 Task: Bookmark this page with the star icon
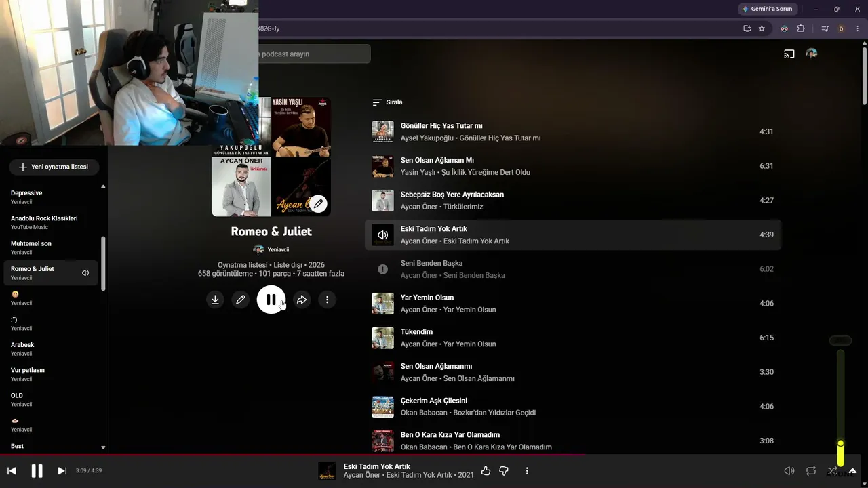pos(762,28)
